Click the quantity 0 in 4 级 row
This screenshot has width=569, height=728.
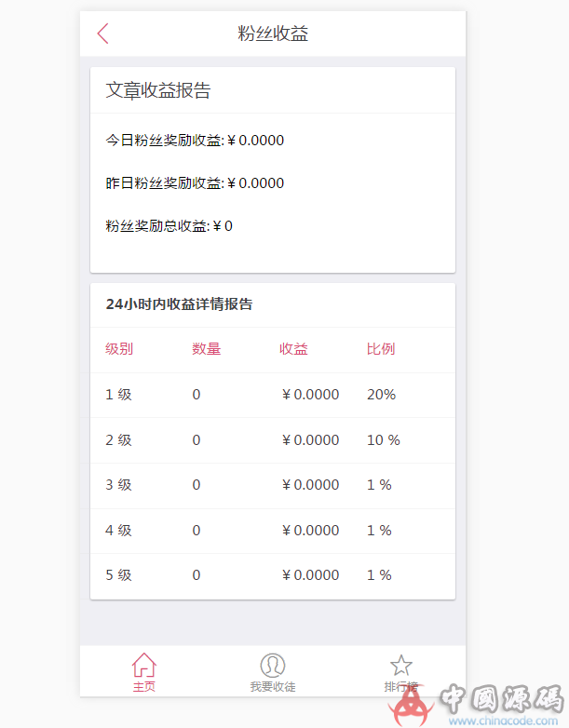coord(196,531)
